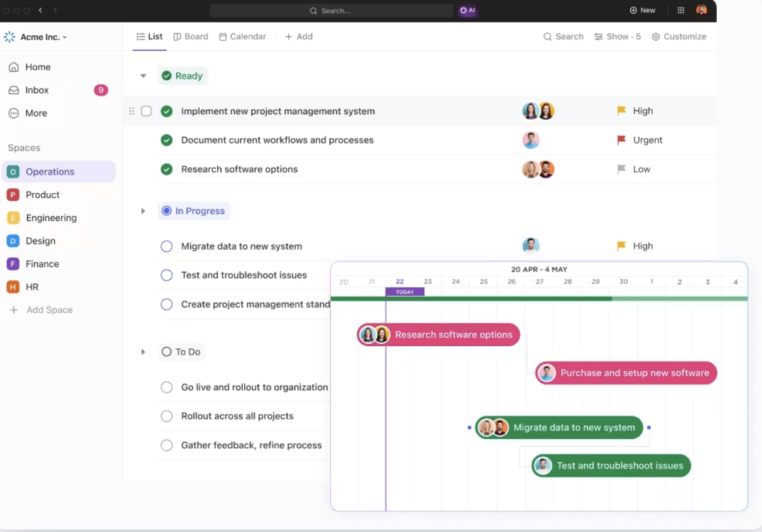
Task: Open the Engineering space icon
Action: (x=13, y=218)
